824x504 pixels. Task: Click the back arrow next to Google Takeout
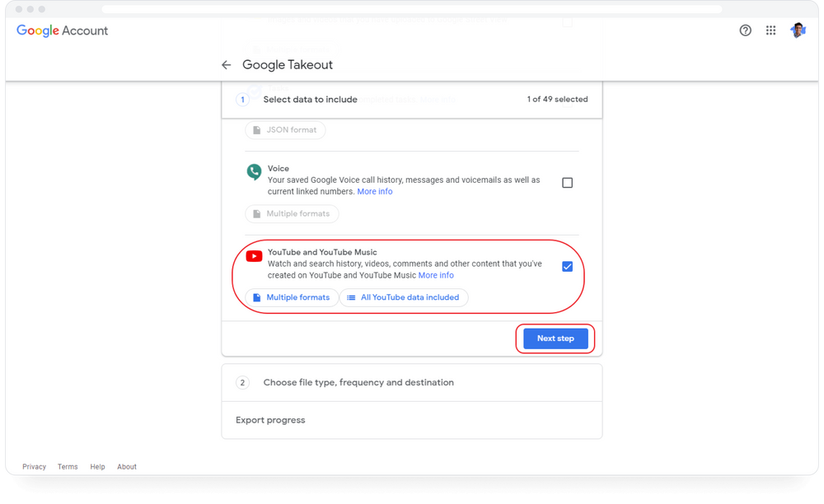click(226, 64)
